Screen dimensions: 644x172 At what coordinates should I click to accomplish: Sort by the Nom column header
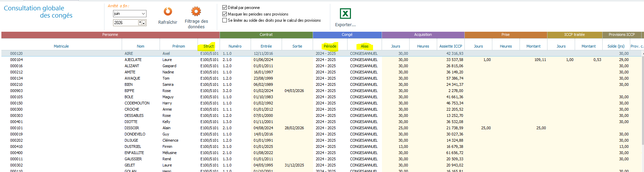click(x=141, y=46)
